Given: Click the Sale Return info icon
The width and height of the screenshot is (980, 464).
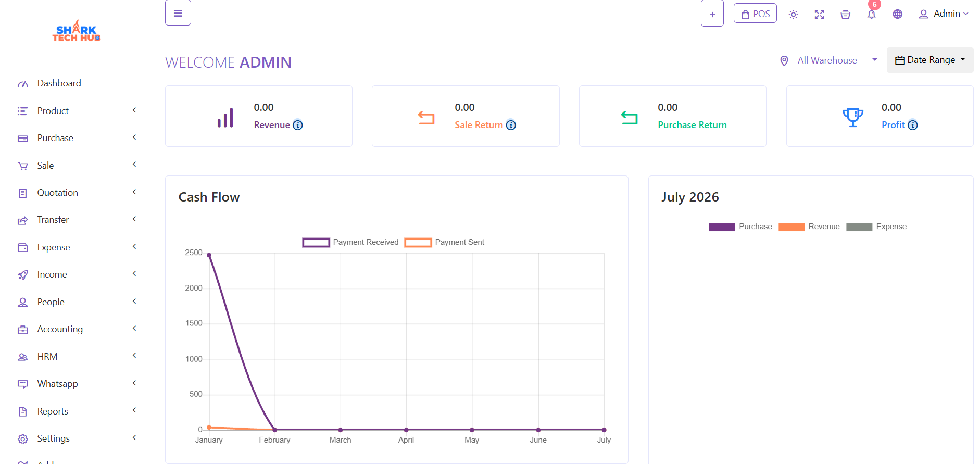Looking at the screenshot, I should (511, 125).
